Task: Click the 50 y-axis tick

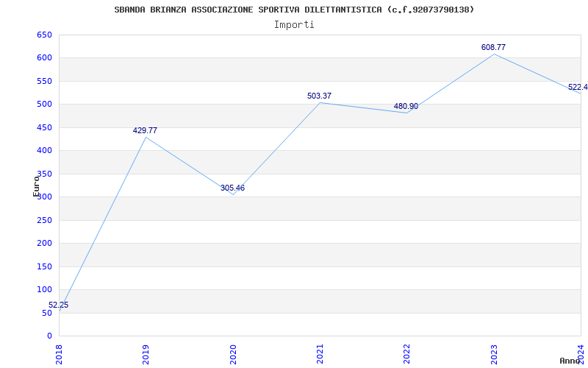Action: click(x=47, y=313)
